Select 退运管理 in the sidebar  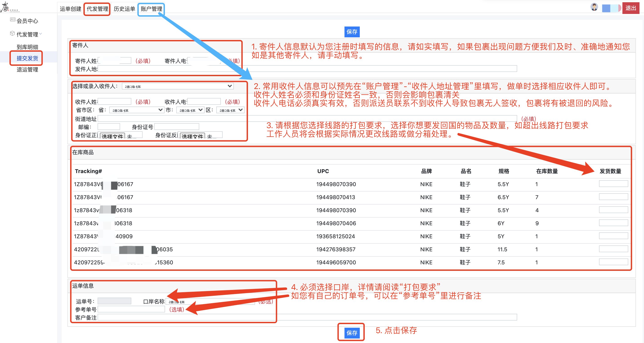point(27,69)
